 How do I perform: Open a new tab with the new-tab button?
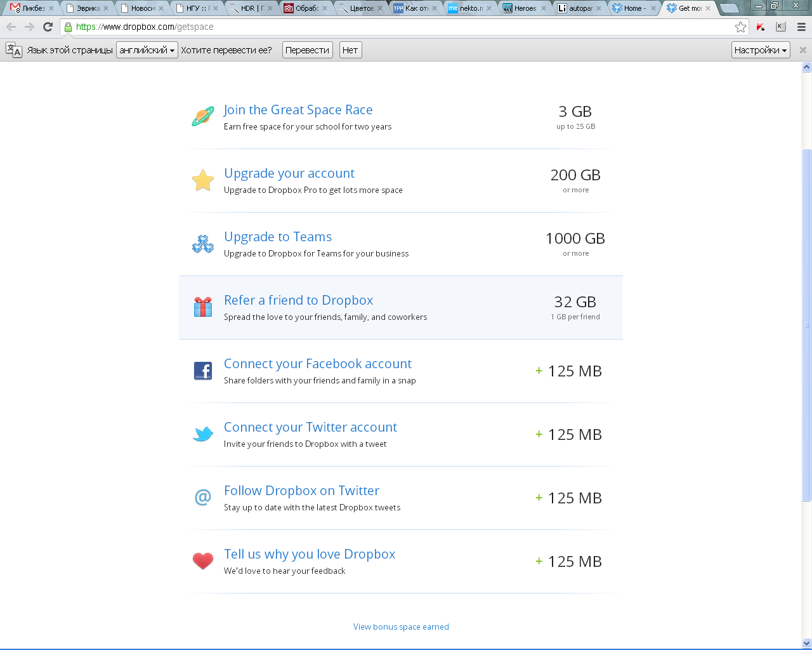tap(730, 8)
